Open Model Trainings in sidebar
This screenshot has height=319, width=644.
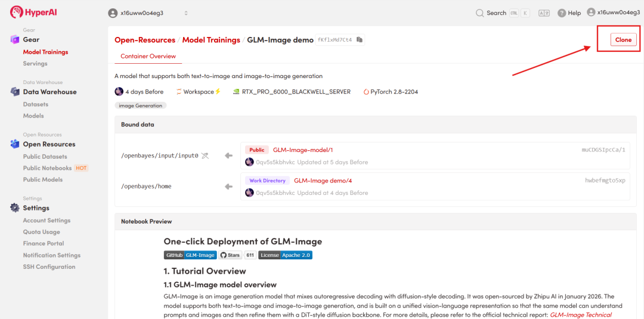pyautogui.click(x=45, y=52)
